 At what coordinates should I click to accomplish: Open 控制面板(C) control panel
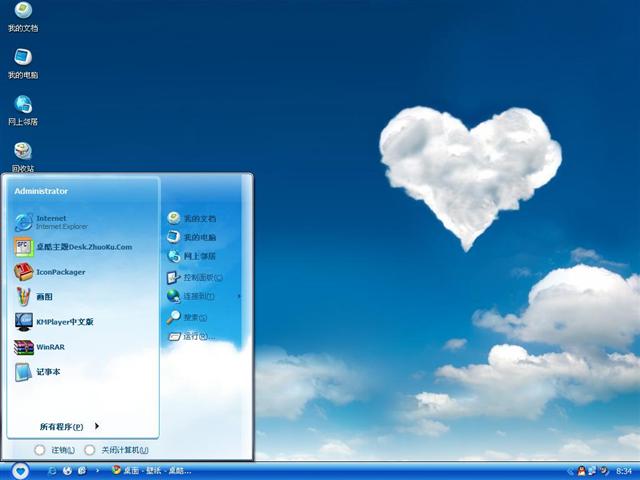[x=195, y=278]
